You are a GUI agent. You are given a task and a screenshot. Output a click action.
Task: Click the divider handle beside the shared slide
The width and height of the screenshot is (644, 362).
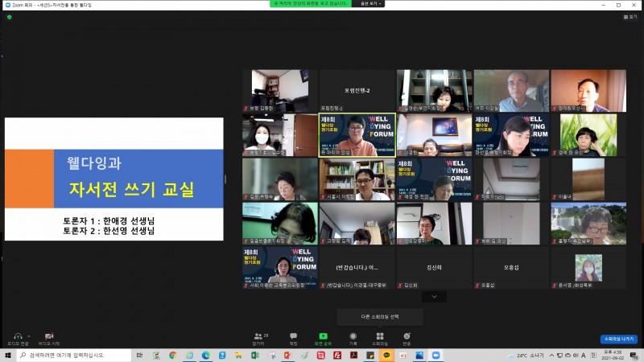click(x=225, y=179)
